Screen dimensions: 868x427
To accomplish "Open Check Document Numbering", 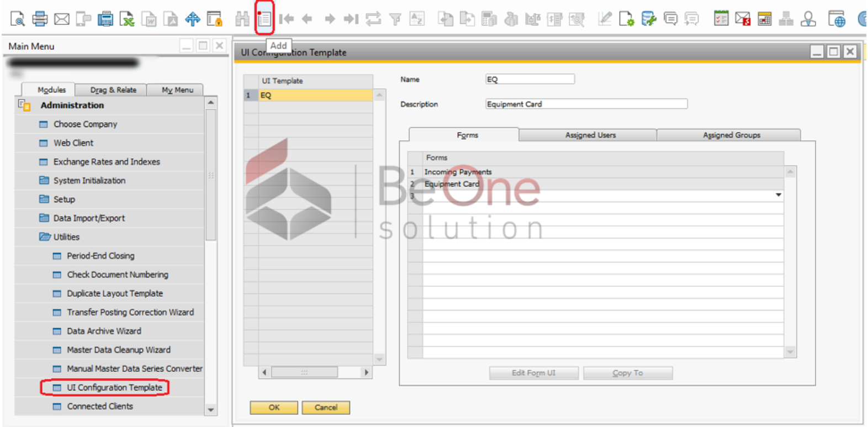I will point(118,275).
